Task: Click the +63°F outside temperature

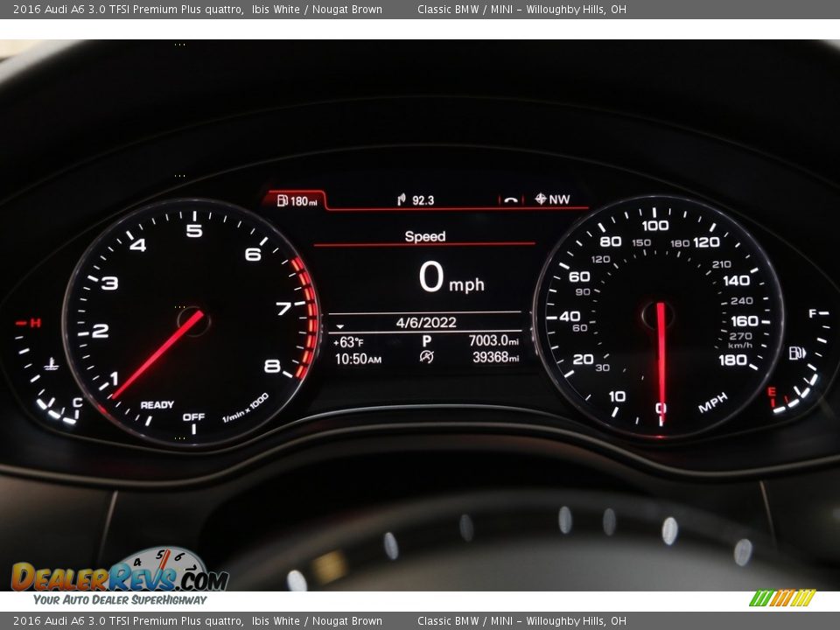Action: (x=348, y=342)
